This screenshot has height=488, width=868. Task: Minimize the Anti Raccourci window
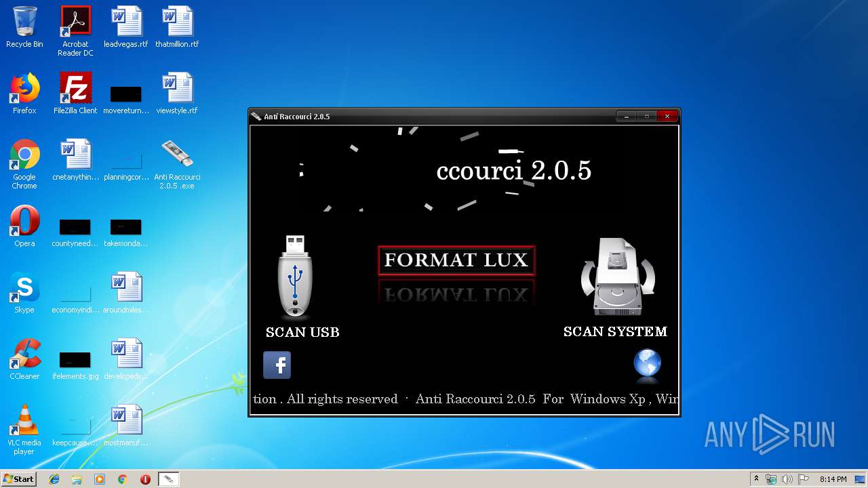[627, 116]
